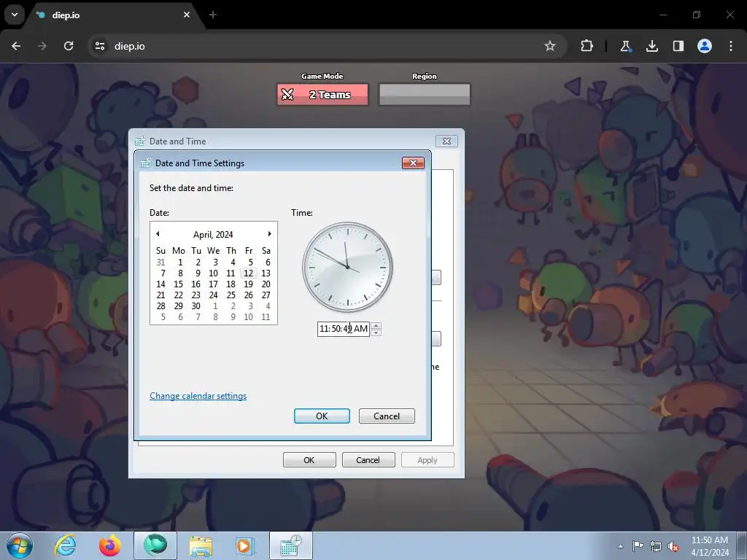Viewport: 747px width, 560px height.
Task: Close the Date and Time window
Action: [x=446, y=141]
